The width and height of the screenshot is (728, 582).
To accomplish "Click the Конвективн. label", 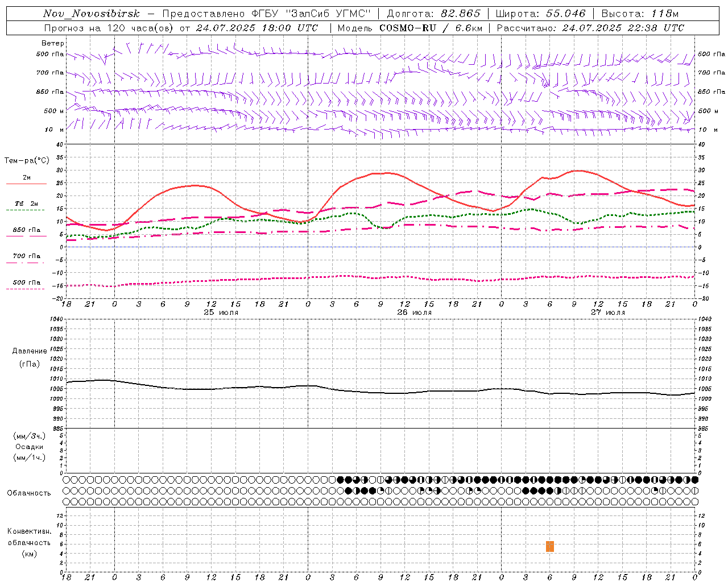I will click(29, 531).
